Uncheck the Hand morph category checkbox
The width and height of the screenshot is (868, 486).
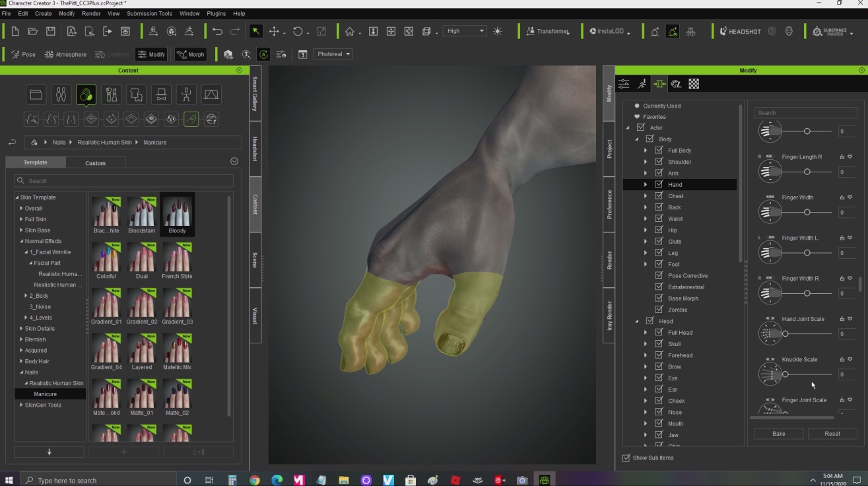click(659, 184)
